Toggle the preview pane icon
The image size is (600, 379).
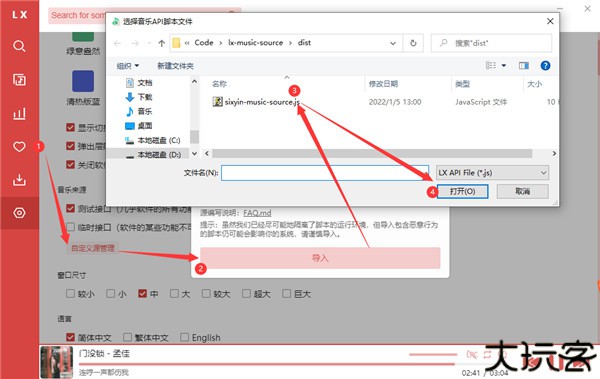(x=523, y=66)
